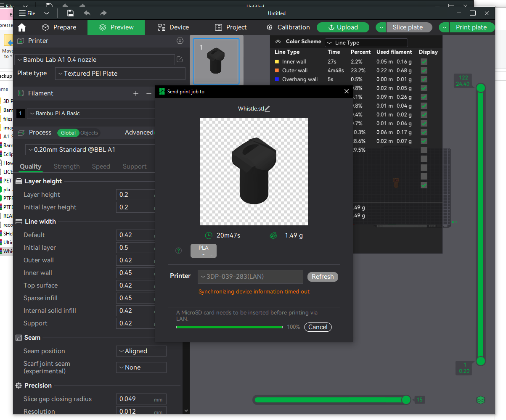Click the Outer wall line width field

[136, 260]
